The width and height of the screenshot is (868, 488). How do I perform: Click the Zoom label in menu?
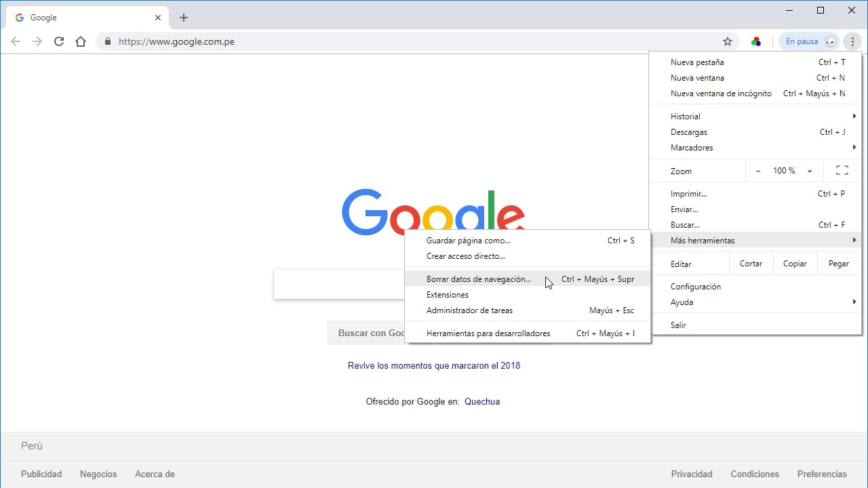(681, 171)
